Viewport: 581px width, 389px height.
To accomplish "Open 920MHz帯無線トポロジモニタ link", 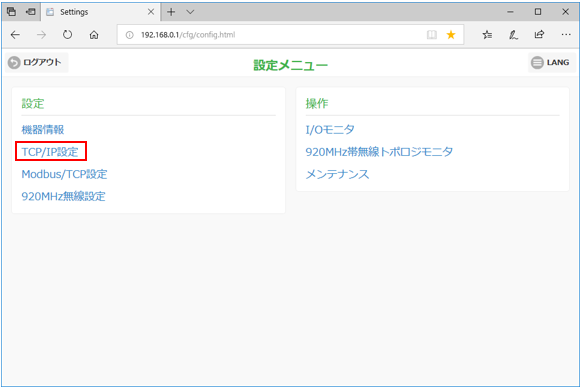I will click(x=379, y=152).
